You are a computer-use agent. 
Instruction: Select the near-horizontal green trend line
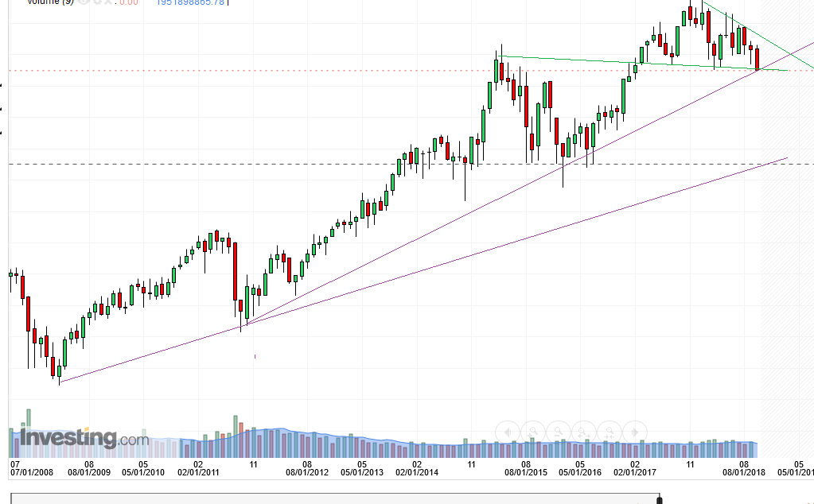pyautogui.click(x=573, y=60)
